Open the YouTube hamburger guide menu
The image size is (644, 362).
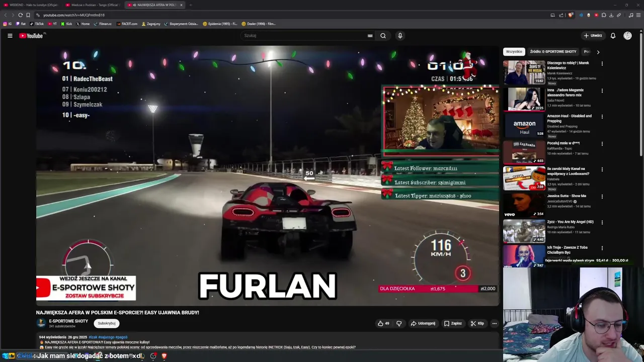(x=10, y=36)
